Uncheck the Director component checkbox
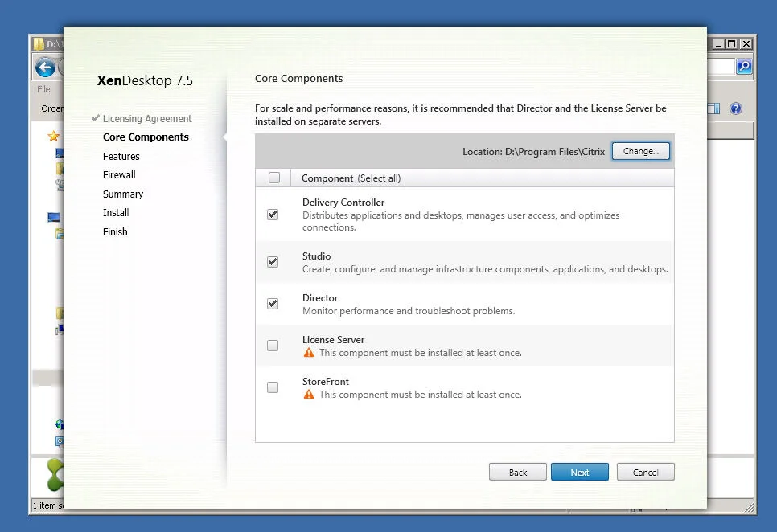This screenshot has height=532, width=777. [x=273, y=303]
